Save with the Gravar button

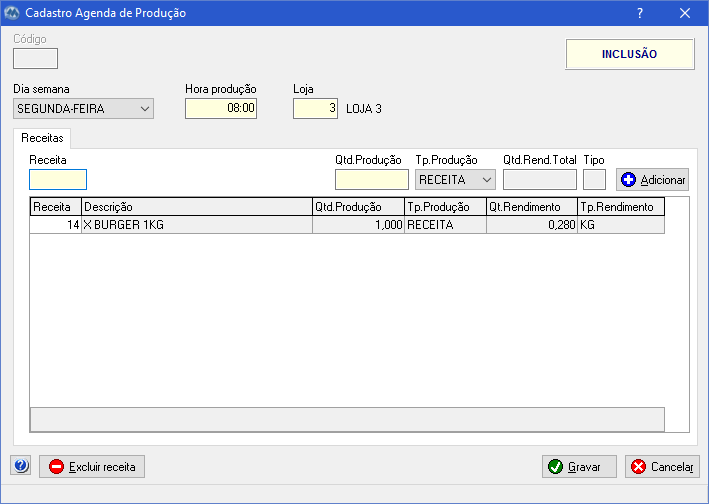point(579,466)
